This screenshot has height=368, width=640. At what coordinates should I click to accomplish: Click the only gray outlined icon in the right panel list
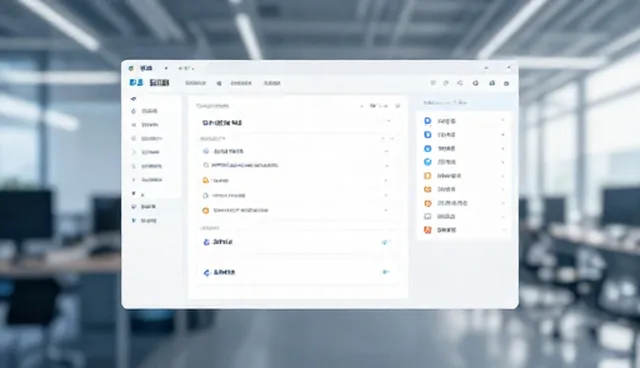(x=427, y=216)
